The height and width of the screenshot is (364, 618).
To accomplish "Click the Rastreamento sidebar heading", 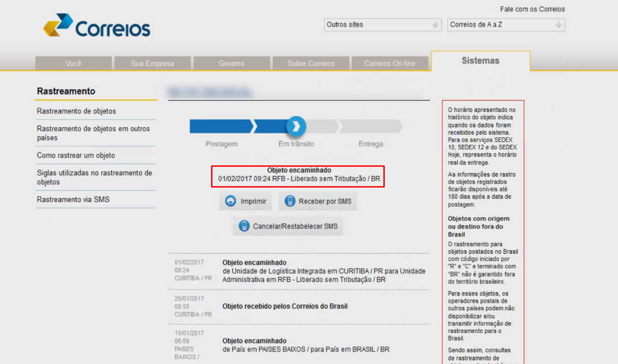I will pyautogui.click(x=66, y=91).
